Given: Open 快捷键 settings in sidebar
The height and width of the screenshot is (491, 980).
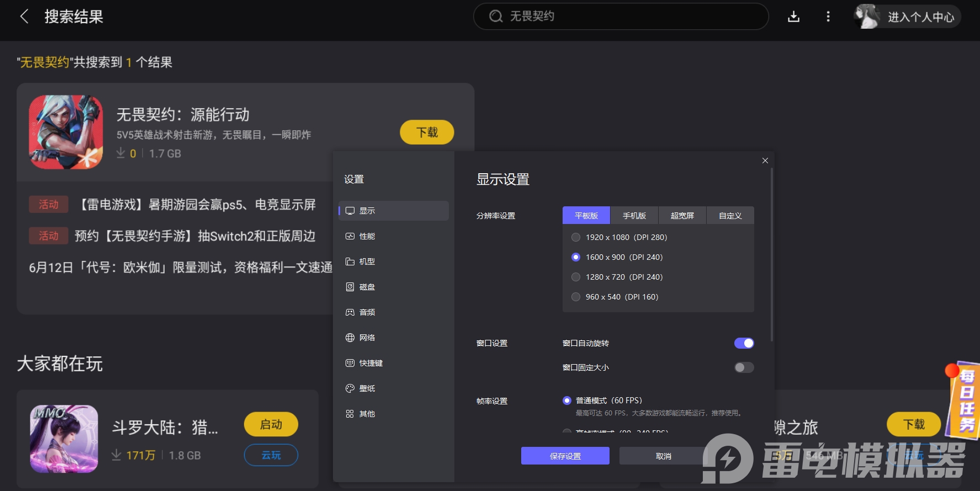Looking at the screenshot, I should click(x=370, y=363).
